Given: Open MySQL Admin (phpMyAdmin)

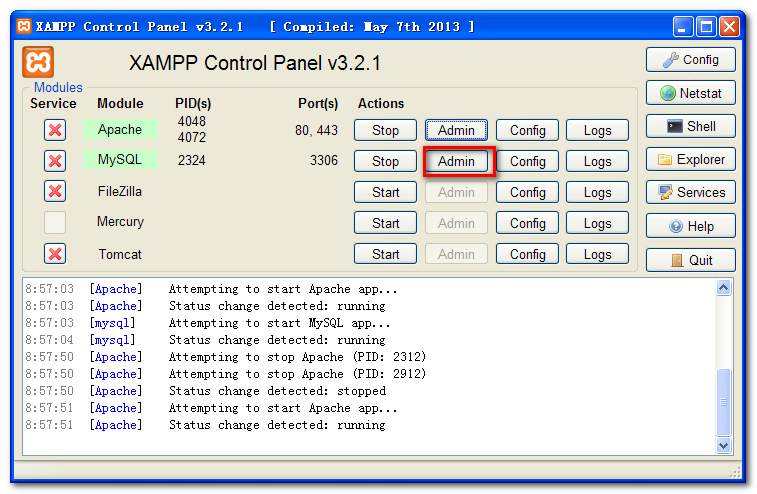Looking at the screenshot, I should coord(456,161).
